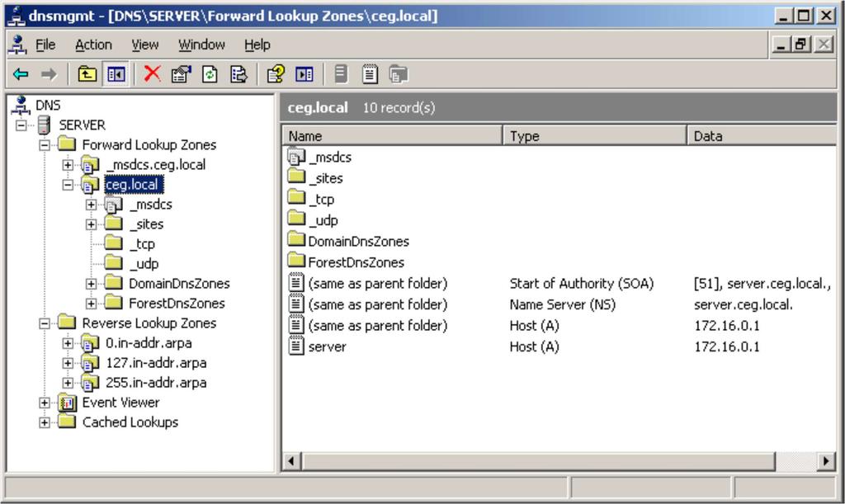Click the Export List toolbar icon

(x=238, y=74)
